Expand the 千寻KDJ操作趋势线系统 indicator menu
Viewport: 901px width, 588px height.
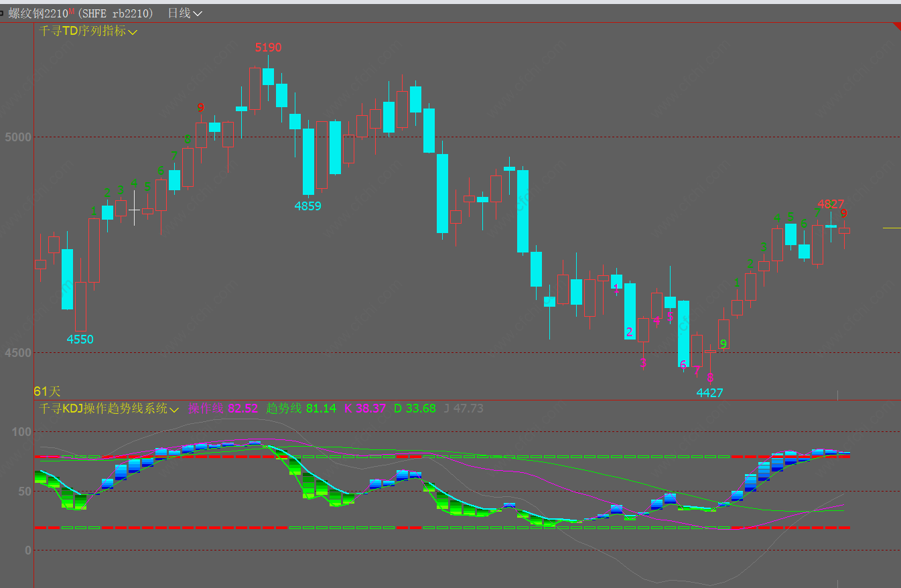coord(109,409)
